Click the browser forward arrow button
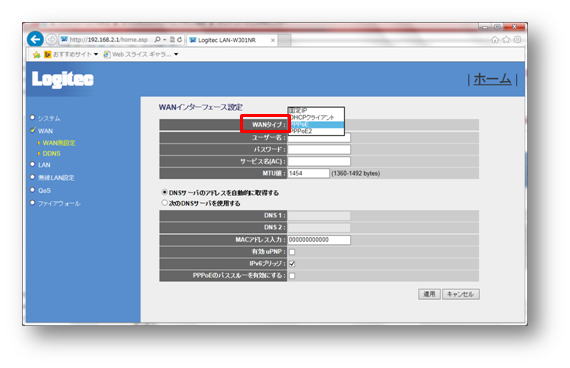Screen dimensions: 570x368 click(x=51, y=39)
